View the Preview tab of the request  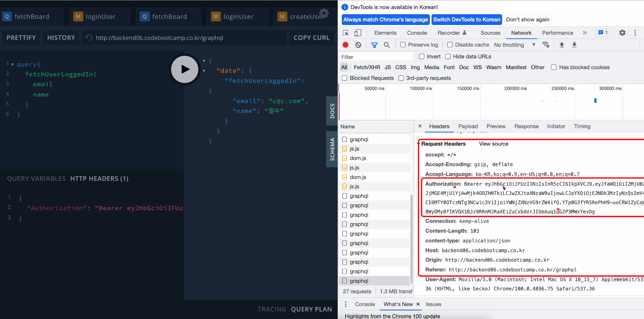click(496, 126)
